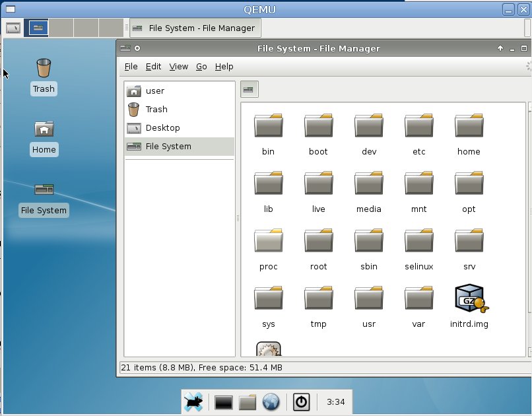
Task: Open the Go menu
Action: click(x=201, y=67)
